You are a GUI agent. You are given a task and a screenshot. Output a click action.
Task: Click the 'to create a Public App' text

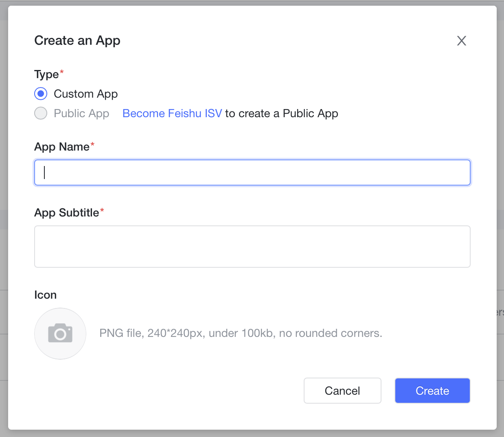tap(281, 114)
